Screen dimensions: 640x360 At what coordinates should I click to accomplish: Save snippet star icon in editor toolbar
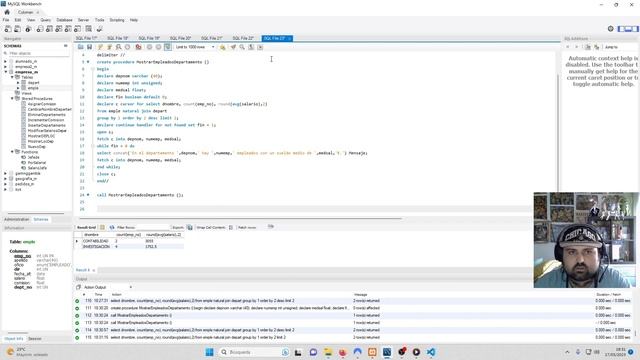pos(222,47)
